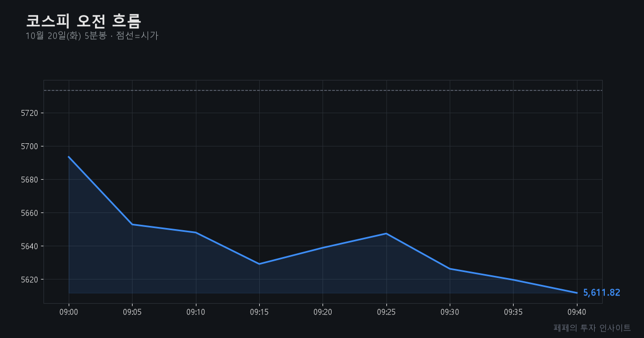Click the 09:10 time axis label

pos(195,312)
